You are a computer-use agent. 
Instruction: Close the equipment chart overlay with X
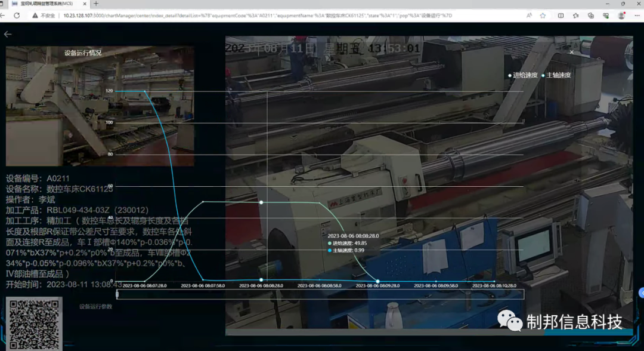click(571, 53)
